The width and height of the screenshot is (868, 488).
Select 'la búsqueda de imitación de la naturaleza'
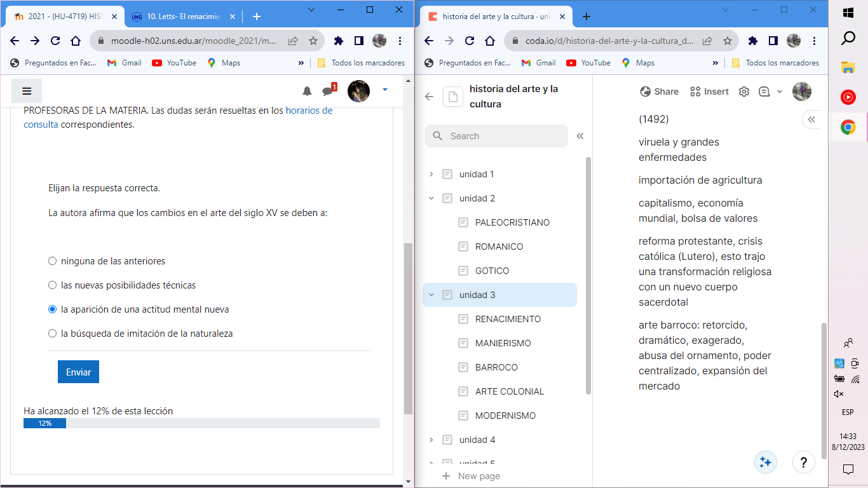(x=53, y=334)
